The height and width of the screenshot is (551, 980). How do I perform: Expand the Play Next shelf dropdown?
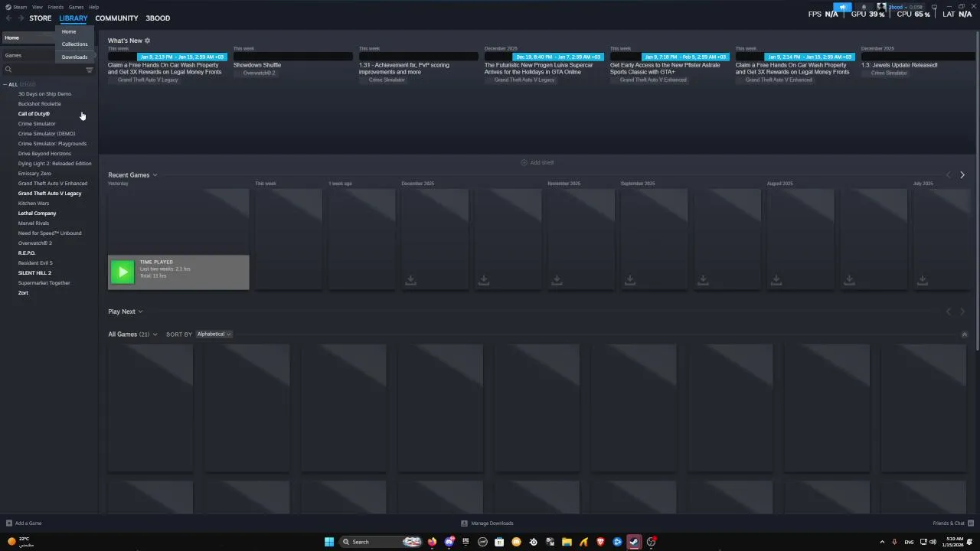[x=140, y=311]
